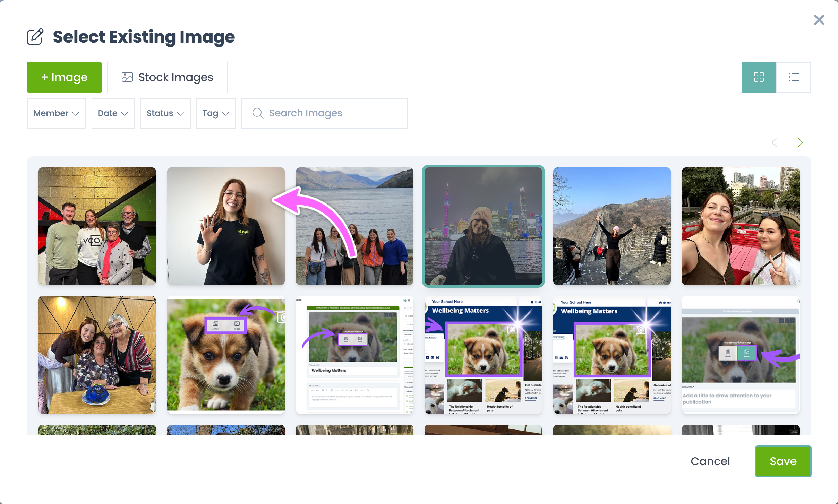The image size is (838, 504).
Task: Switch to grid view
Action: pos(759,77)
